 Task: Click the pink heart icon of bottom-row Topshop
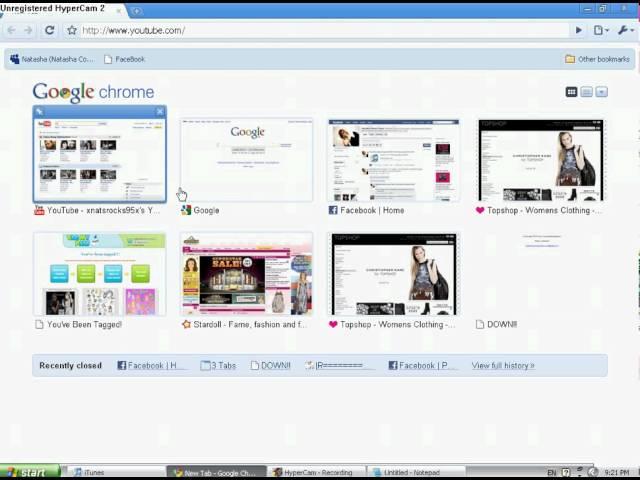[333, 324]
